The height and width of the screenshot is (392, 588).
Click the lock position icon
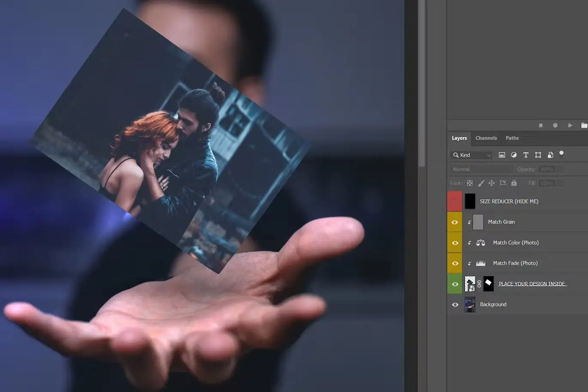point(492,183)
